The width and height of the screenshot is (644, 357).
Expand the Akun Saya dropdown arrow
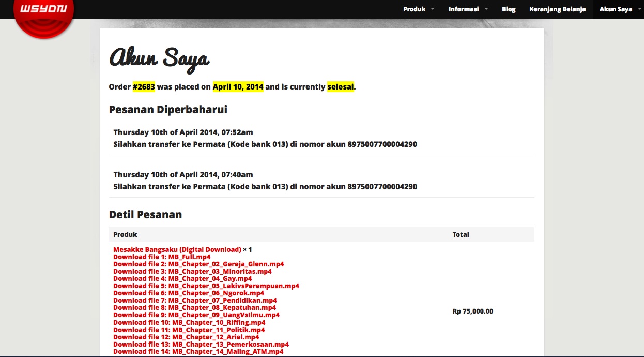(639, 9)
